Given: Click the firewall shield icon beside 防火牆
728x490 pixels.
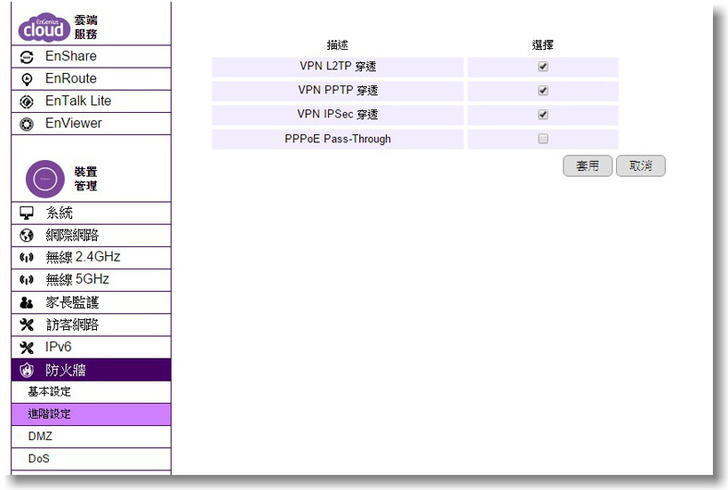Looking at the screenshot, I should coord(26,370).
